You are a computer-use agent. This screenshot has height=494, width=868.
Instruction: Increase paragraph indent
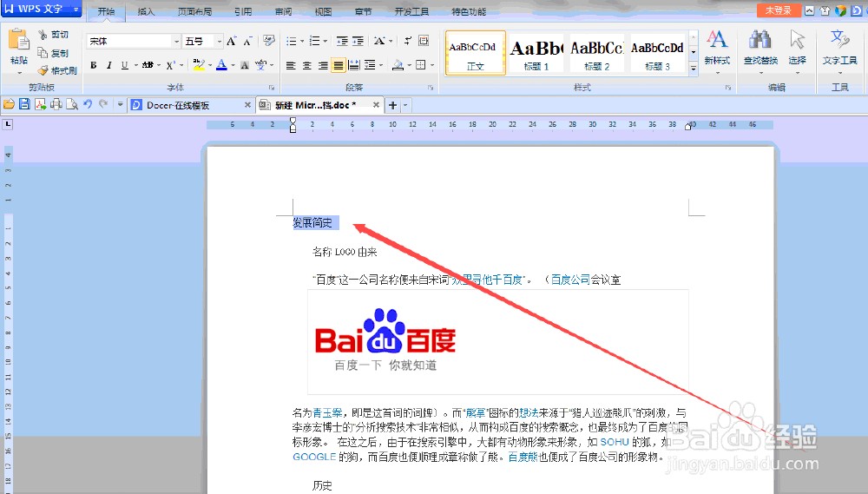coord(358,41)
